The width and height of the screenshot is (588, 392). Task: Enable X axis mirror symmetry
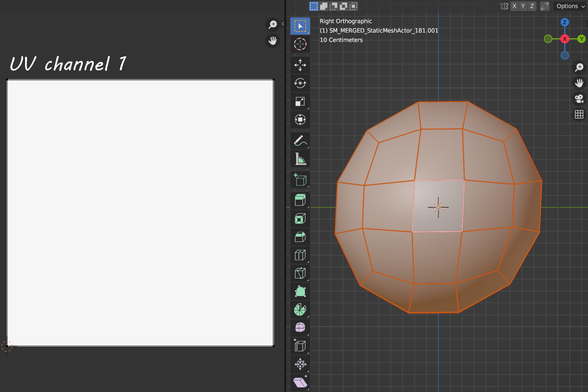coord(514,6)
